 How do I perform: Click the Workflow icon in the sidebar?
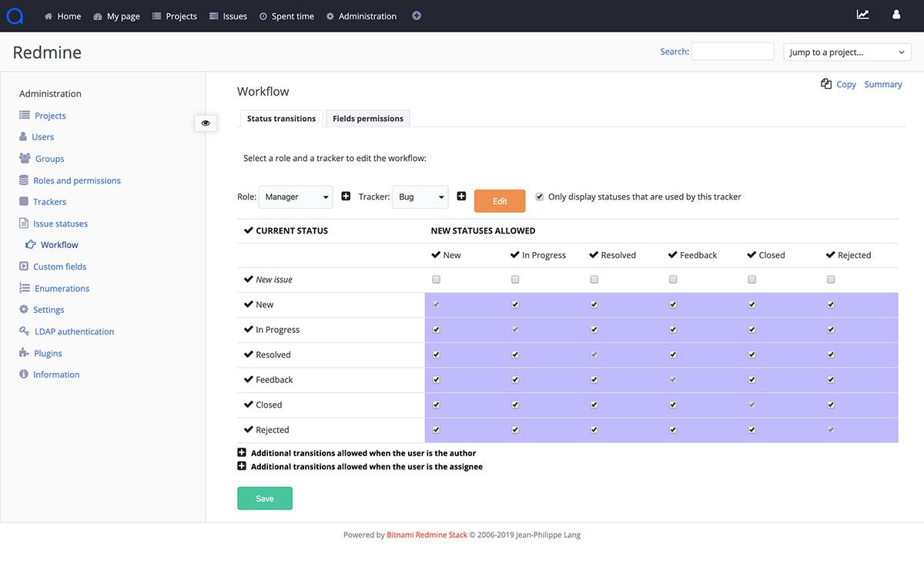[31, 244]
